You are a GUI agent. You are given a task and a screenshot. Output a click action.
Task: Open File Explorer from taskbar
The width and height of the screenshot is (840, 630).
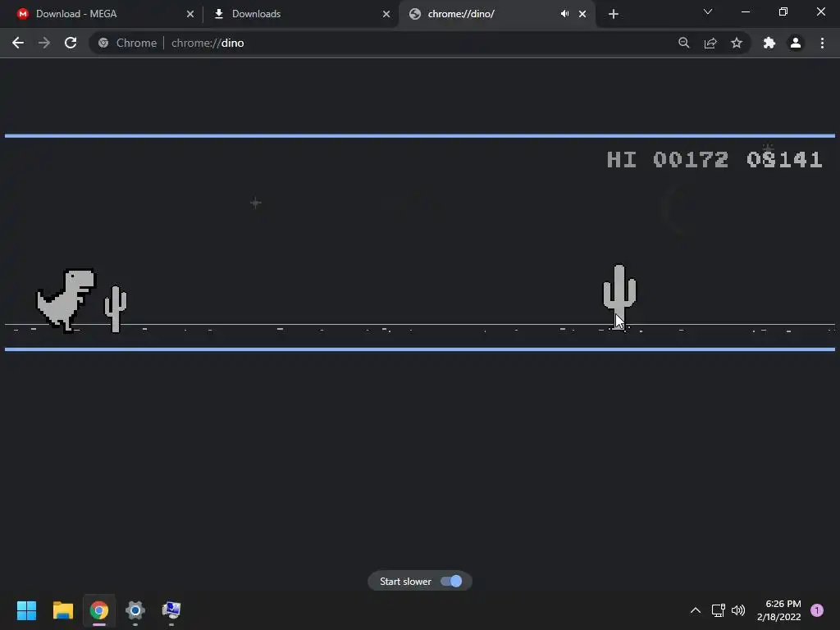pyautogui.click(x=62, y=610)
